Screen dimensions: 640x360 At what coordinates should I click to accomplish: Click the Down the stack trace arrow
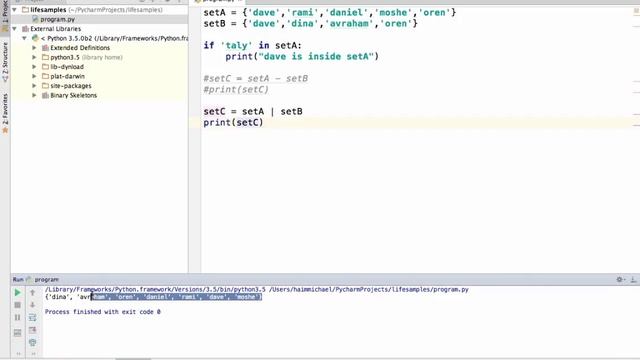point(33,305)
